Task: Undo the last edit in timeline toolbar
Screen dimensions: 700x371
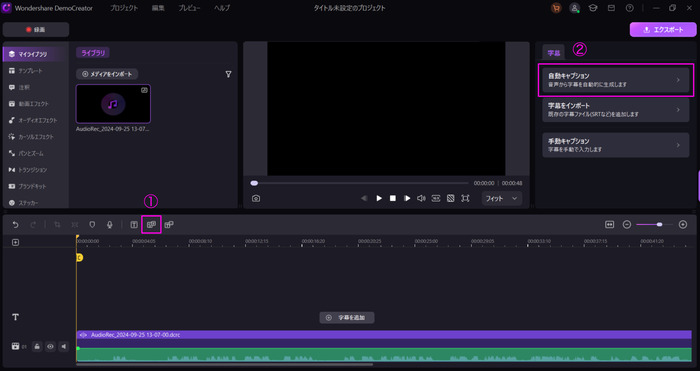Action: tap(16, 225)
